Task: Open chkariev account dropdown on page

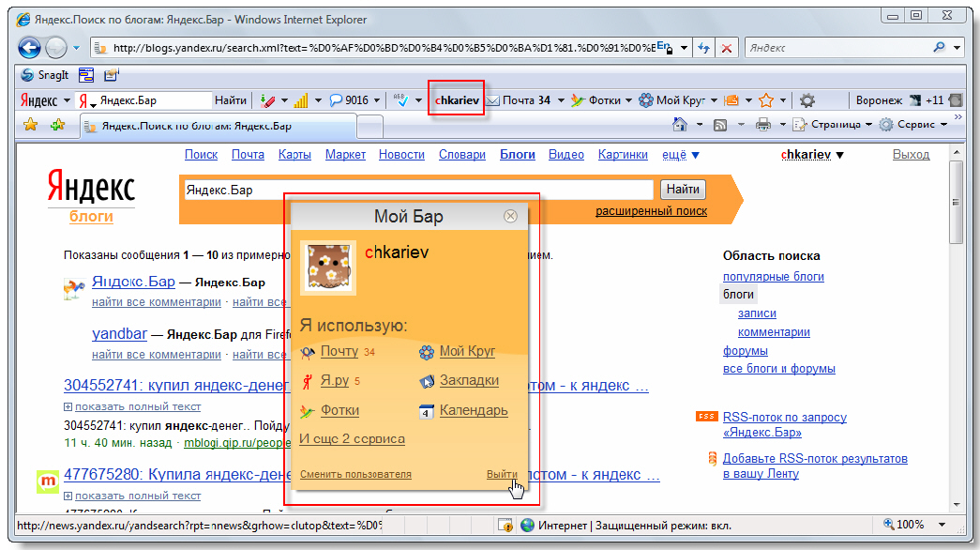Action: point(812,155)
